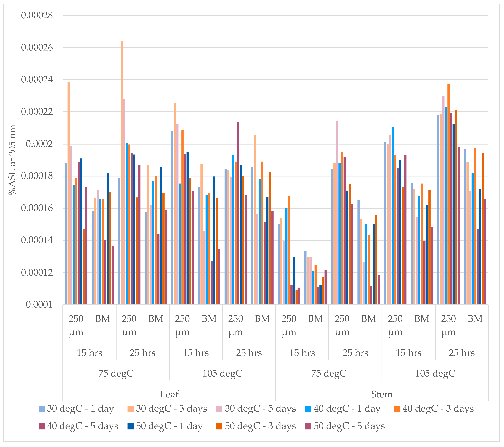
Task: Click the 0.0002 y-axis value label
Action: click(39, 144)
